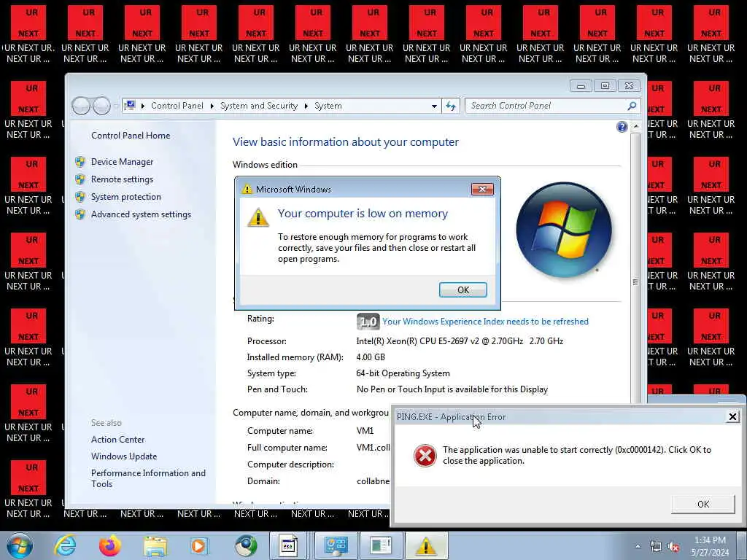Click shield icon beside Remote settings
Image resolution: width=747 pixels, height=560 pixels.
pyautogui.click(x=80, y=179)
